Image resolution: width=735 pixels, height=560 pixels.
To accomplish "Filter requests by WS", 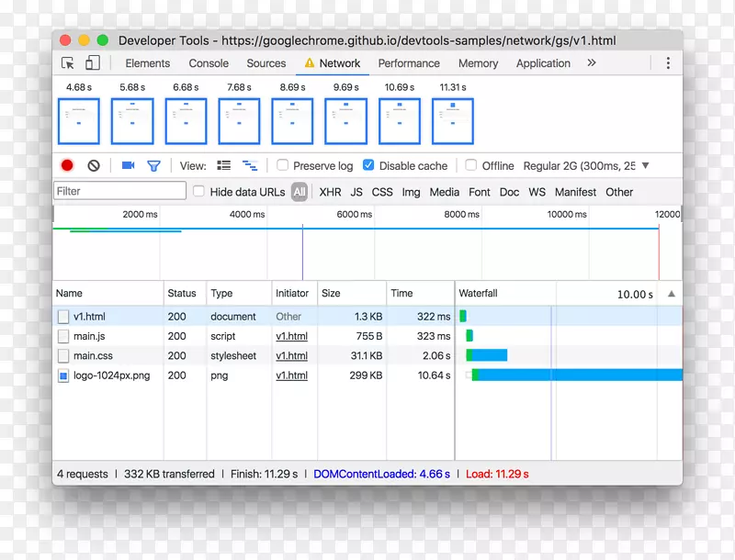I will 537,192.
